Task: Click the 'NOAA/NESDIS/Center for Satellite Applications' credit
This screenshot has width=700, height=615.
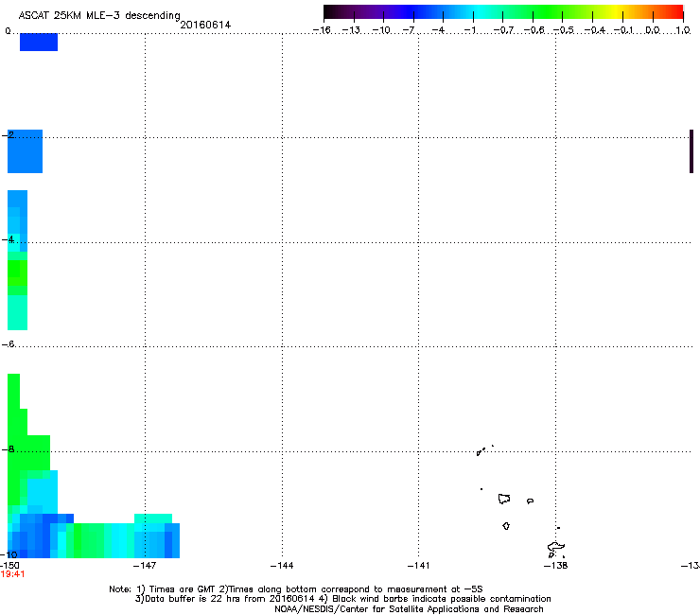Action: tap(409, 609)
